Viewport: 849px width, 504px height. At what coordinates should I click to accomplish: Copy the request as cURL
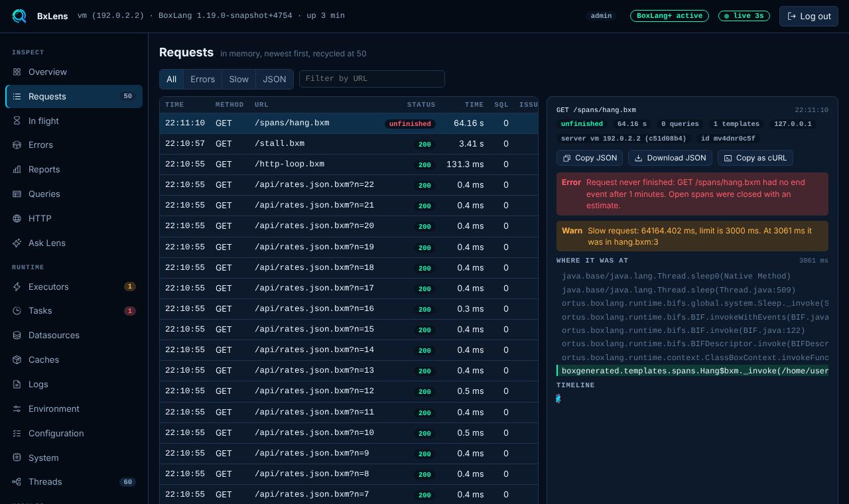(x=755, y=158)
